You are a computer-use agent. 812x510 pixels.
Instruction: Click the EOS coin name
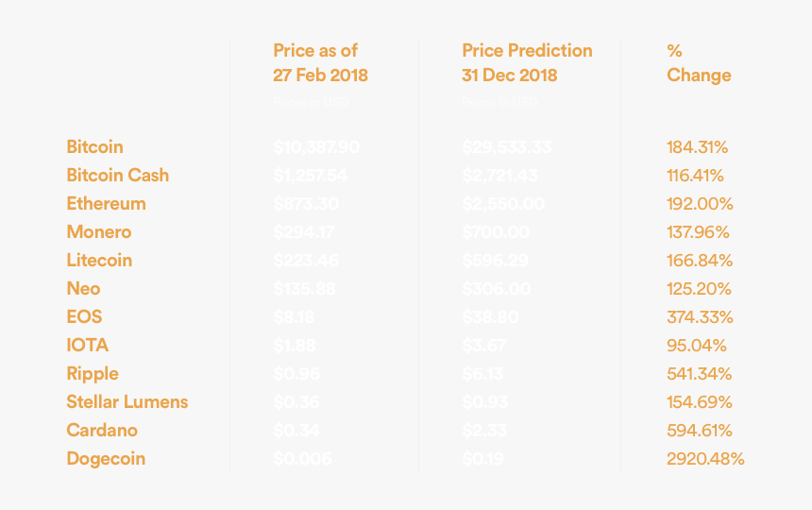click(84, 317)
